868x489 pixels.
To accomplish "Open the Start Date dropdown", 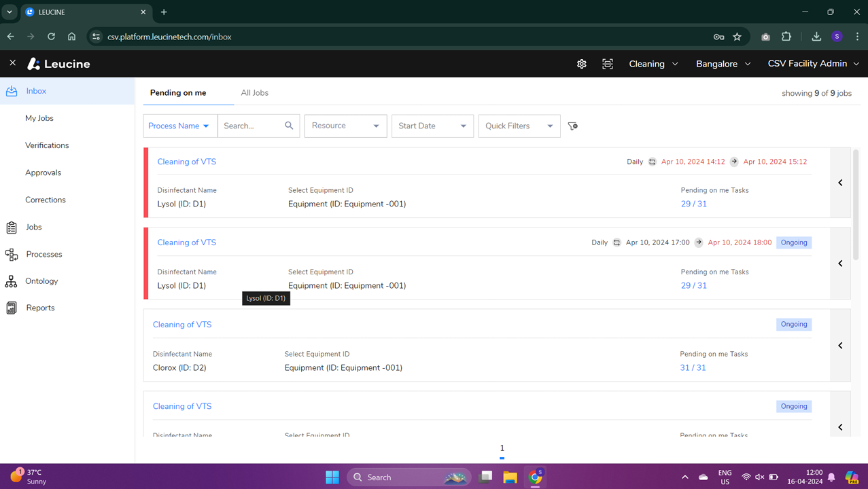I will pyautogui.click(x=432, y=126).
